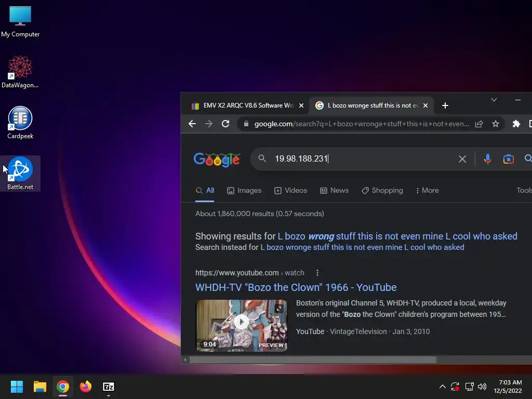Open the search Tools option
Image resolution: width=532 pixels, height=399 pixels.
point(524,191)
